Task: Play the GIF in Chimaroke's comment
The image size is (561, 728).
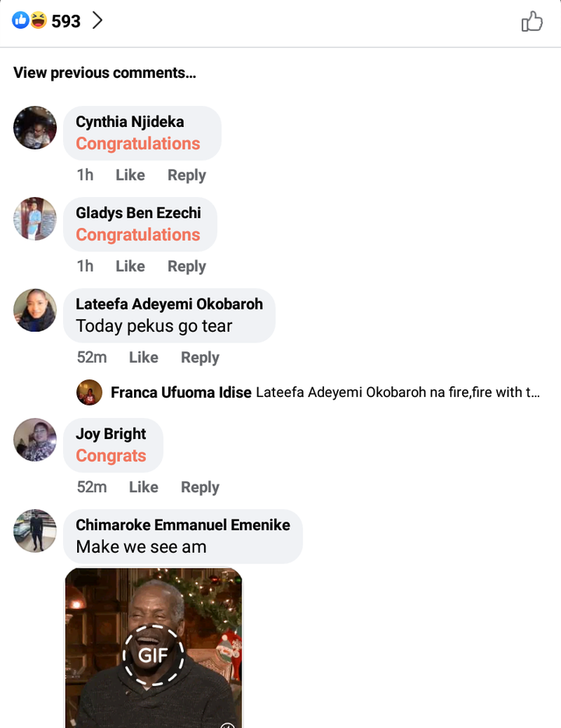Action: [153, 655]
